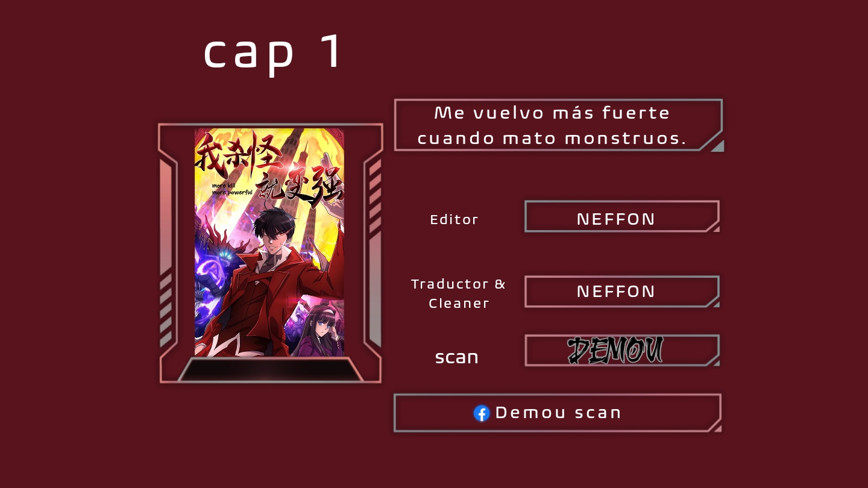Click the Facebook logo icon
Viewport: 868px width, 488px height.
coord(482,413)
